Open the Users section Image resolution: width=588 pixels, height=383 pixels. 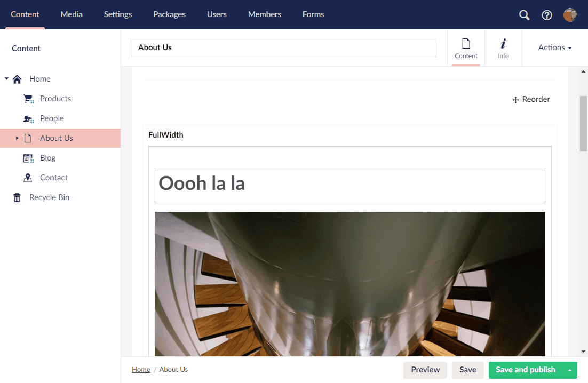(x=217, y=14)
